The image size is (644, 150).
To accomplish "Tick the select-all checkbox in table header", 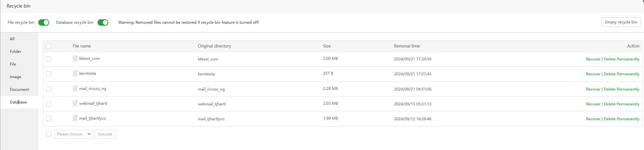I will click(48, 46).
